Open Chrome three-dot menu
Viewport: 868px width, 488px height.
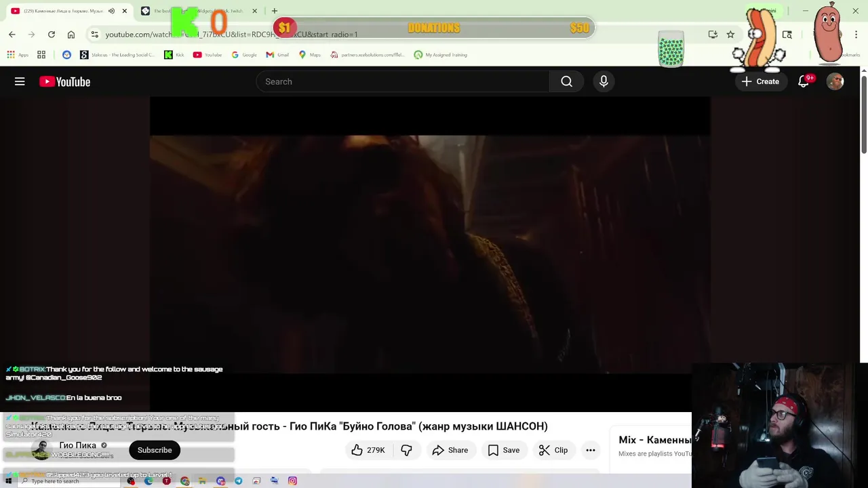tap(856, 34)
